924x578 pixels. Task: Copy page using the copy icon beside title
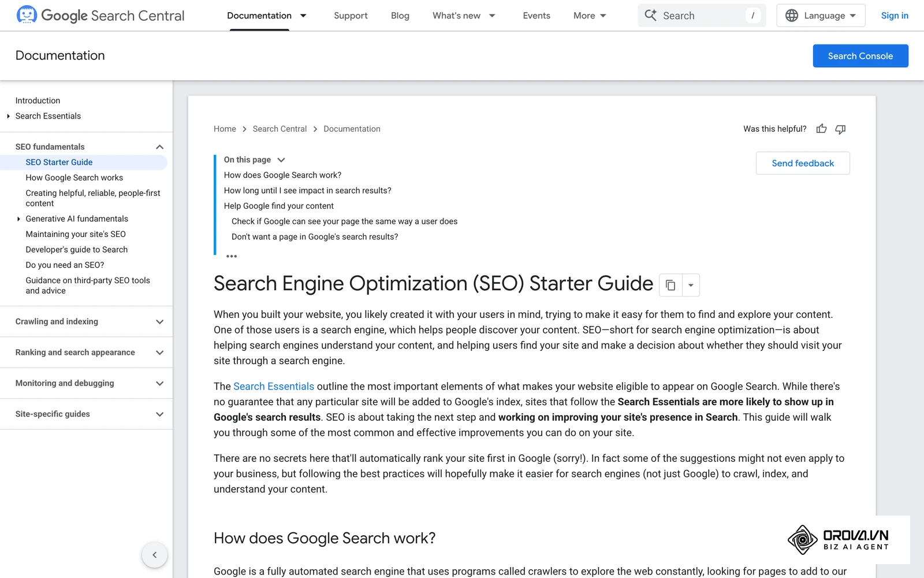pos(670,285)
